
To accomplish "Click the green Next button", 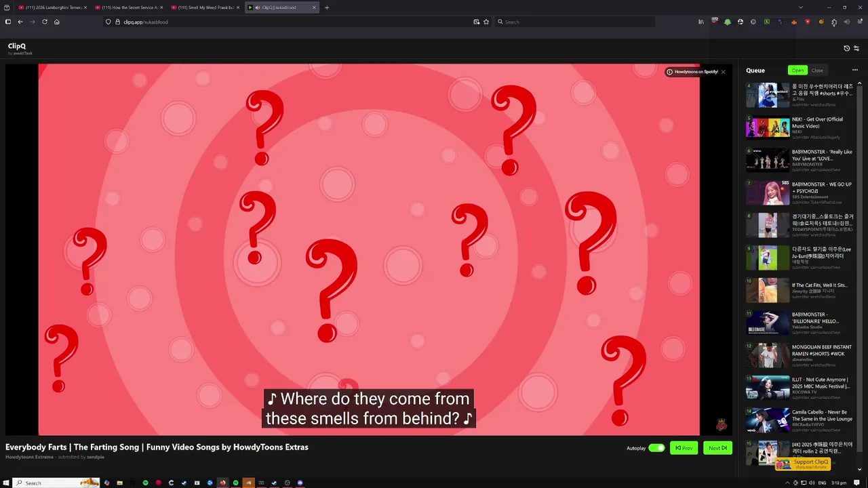I will [717, 448].
